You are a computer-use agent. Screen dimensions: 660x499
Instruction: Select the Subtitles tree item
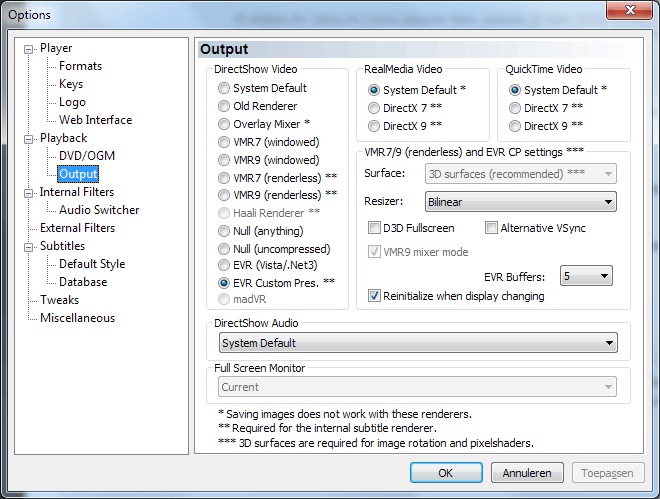[62, 246]
